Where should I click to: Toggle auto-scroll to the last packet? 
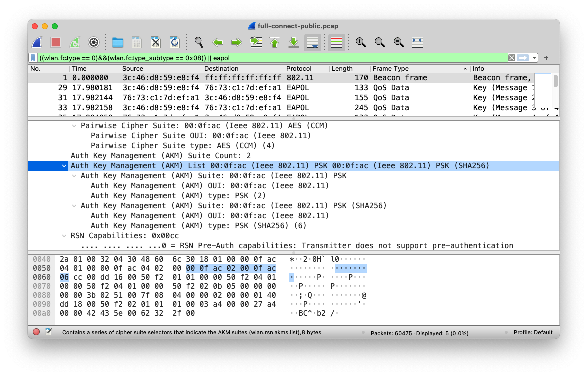click(x=313, y=42)
